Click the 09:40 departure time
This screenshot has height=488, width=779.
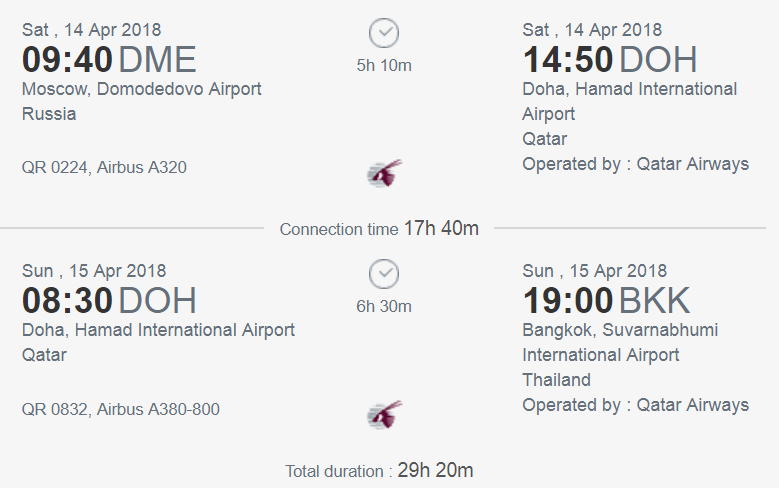(x=67, y=60)
